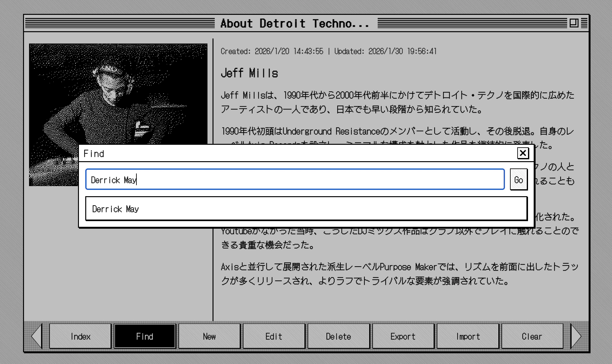Click the Jeff Mills dithered photo
The width and height of the screenshot is (612, 364).
[x=118, y=94]
